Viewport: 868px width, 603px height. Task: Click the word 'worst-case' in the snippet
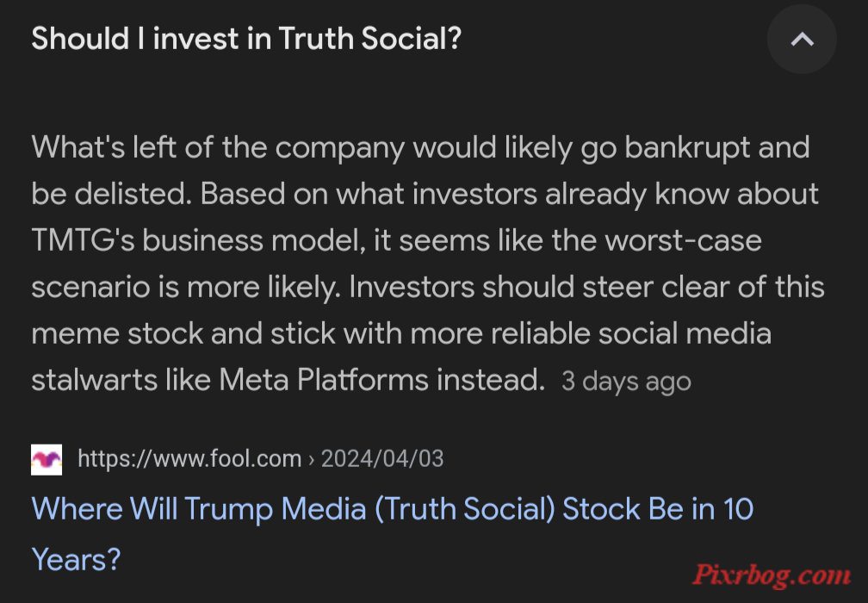[683, 240]
